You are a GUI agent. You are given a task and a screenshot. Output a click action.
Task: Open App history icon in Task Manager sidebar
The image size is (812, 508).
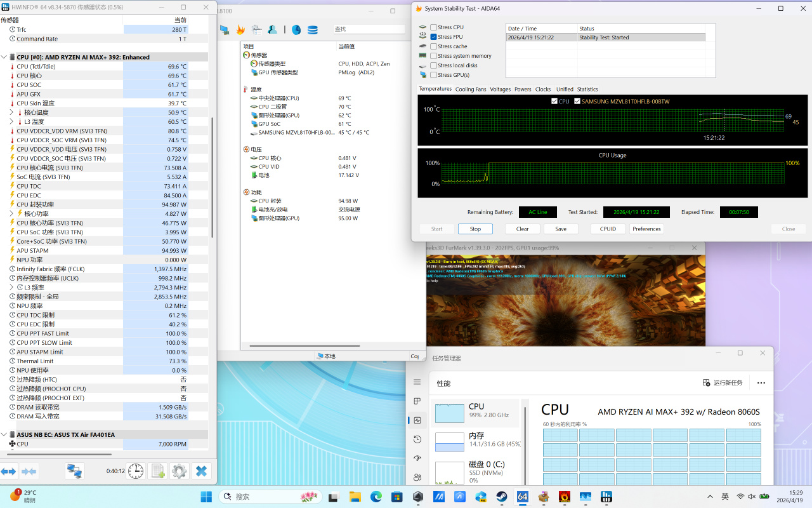pyautogui.click(x=417, y=439)
